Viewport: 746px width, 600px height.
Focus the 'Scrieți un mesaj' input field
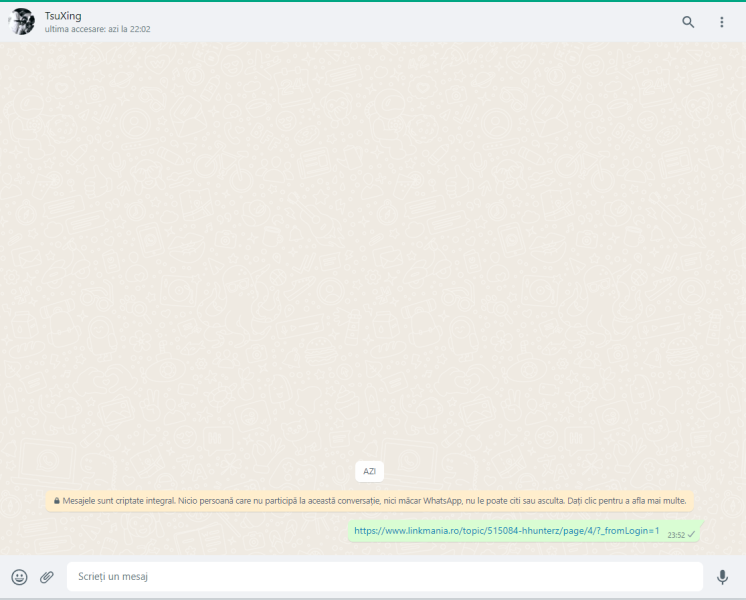click(x=385, y=577)
